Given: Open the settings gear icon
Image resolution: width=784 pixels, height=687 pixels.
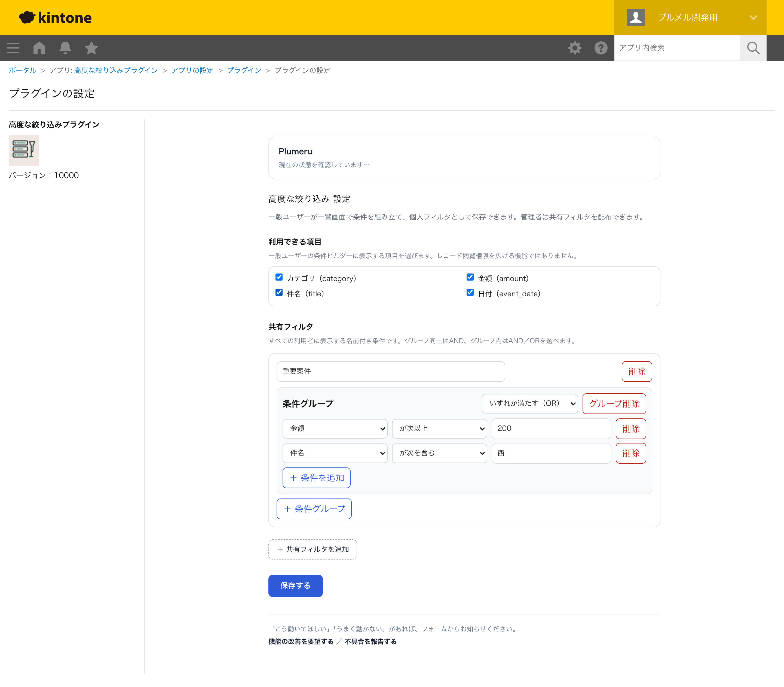Looking at the screenshot, I should [574, 48].
